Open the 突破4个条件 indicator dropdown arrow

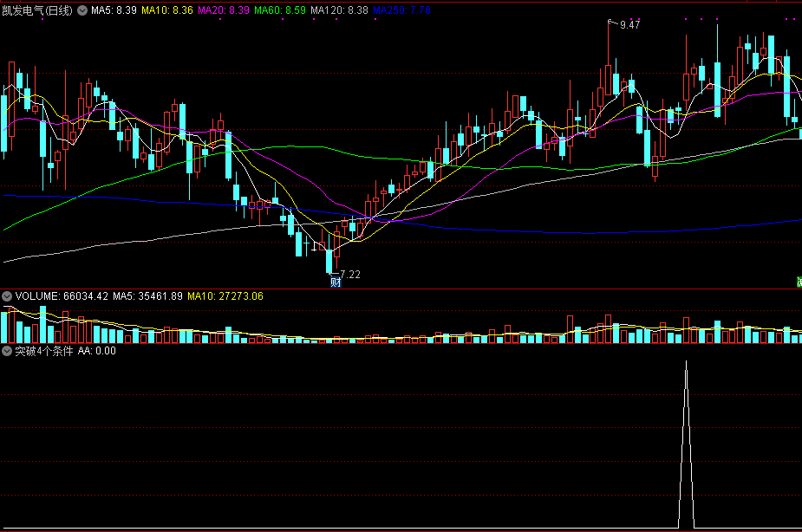click(x=7, y=351)
